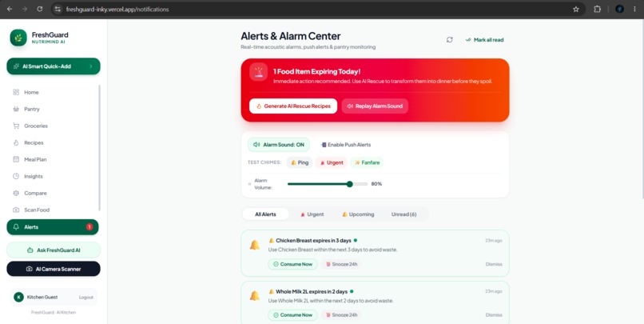644x324 pixels.
Task: Select the All Alerts tab
Action: point(265,214)
